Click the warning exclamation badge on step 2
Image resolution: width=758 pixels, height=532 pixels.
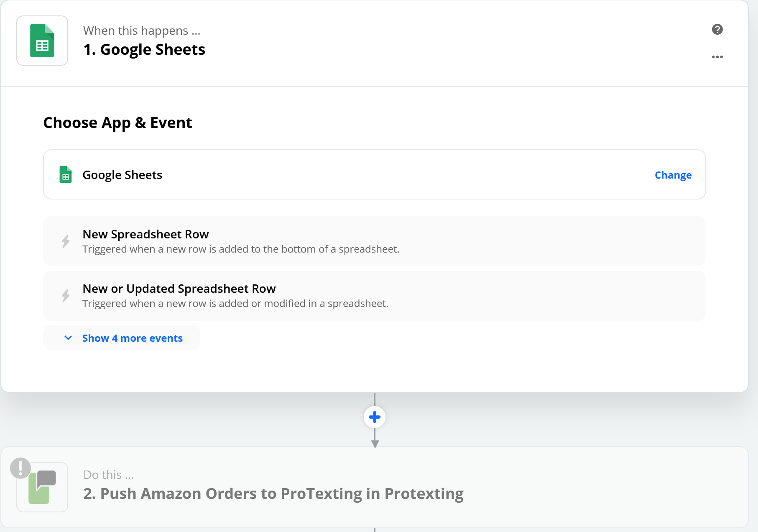[x=20, y=468]
